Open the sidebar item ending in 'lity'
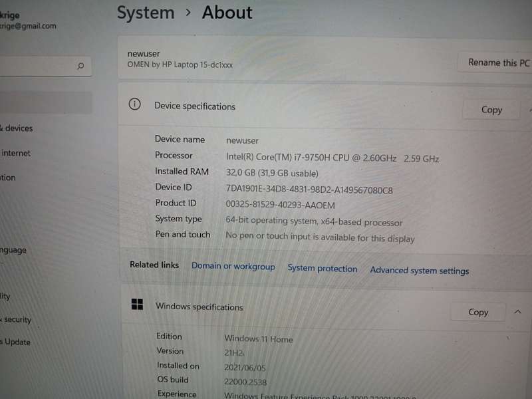532x399 pixels. (5, 296)
